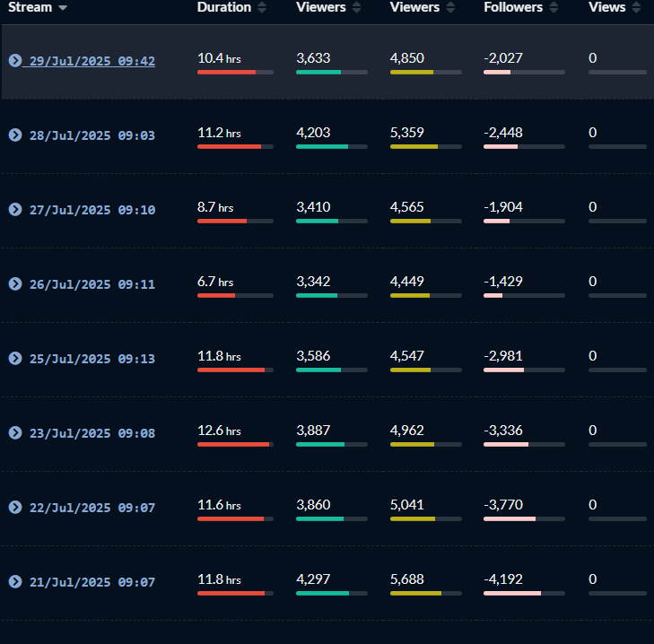
Task: Click the Views sort arrows icon
Action: click(x=636, y=7)
